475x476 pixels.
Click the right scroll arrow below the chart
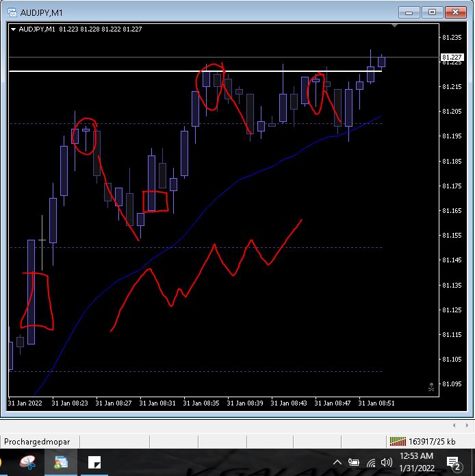coord(467,425)
